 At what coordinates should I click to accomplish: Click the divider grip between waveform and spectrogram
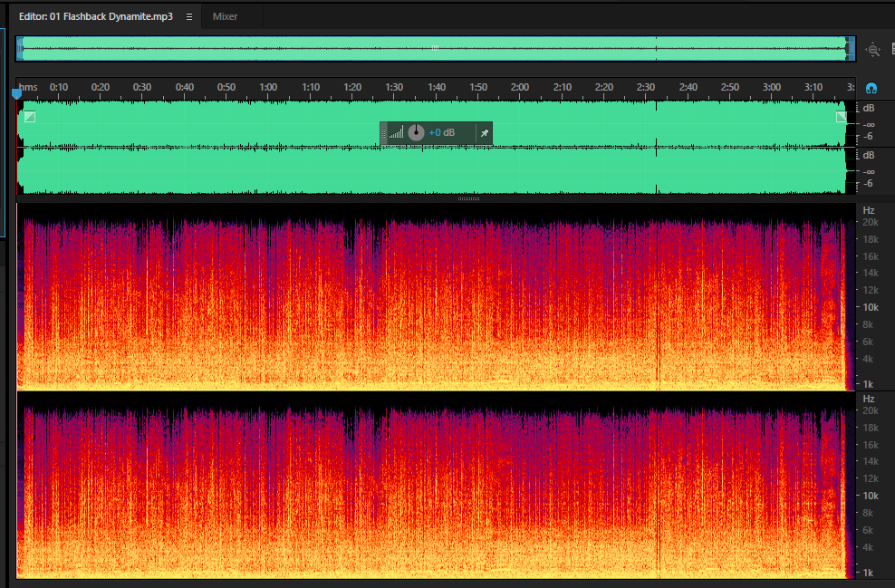pos(468,198)
